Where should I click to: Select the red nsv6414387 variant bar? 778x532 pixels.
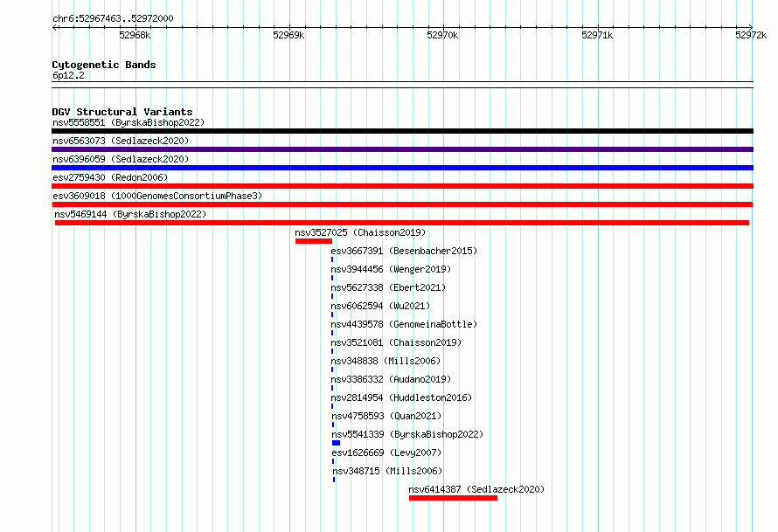tap(453, 498)
